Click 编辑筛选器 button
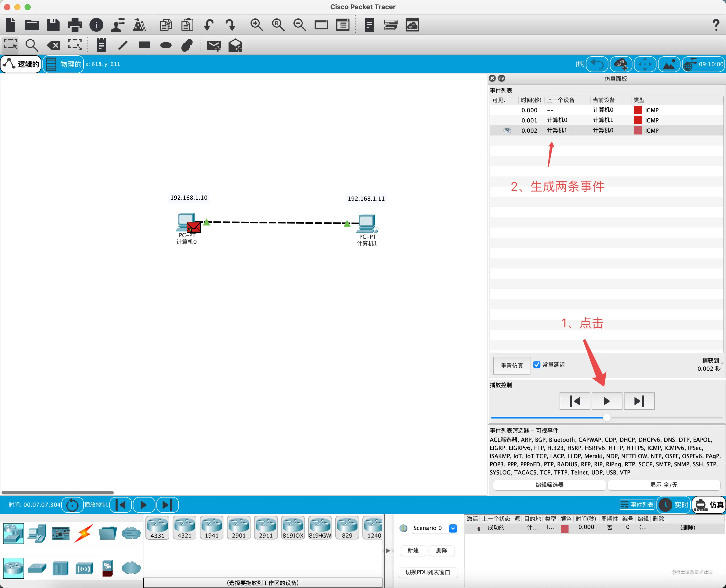This screenshot has width=726, height=588. pyautogui.click(x=549, y=485)
